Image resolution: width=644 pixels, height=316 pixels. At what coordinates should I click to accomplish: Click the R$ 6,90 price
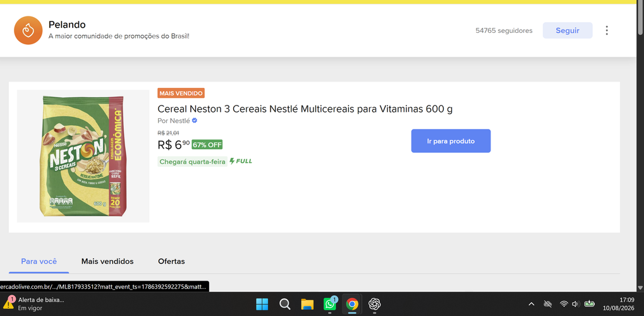point(174,145)
